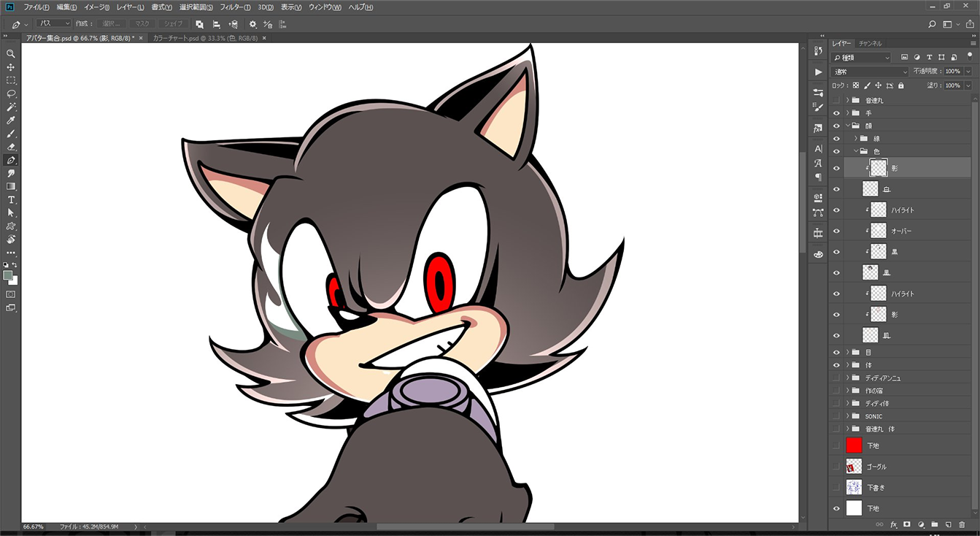Click the search icon at top right

coord(932,24)
